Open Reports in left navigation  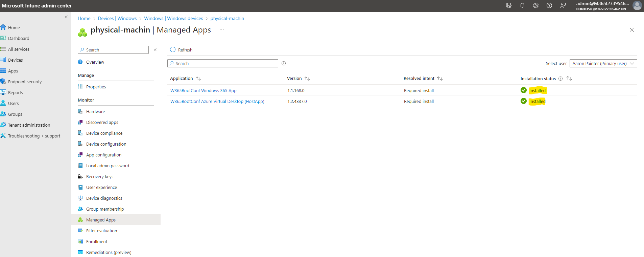tap(15, 92)
